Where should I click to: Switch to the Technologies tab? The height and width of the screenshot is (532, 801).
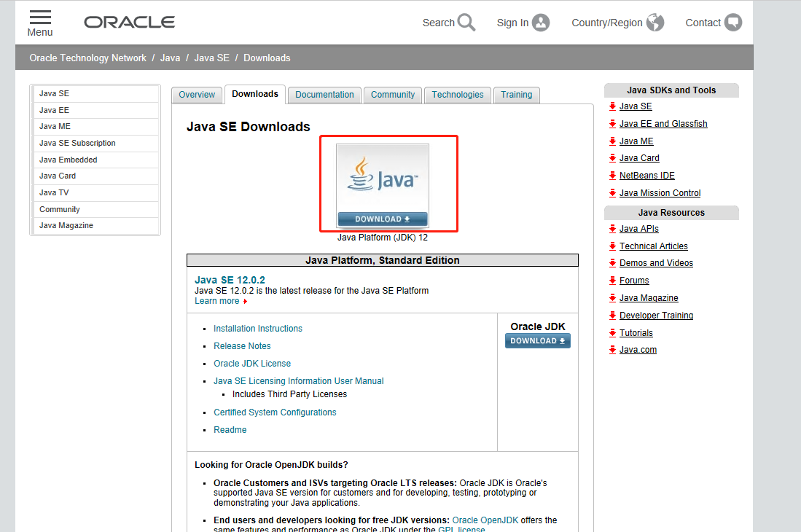pos(458,95)
